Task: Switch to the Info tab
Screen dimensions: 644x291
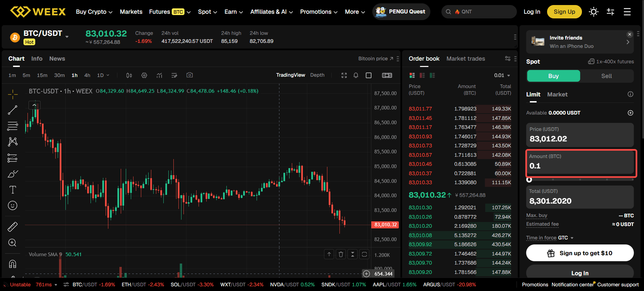Action: [x=37, y=59]
